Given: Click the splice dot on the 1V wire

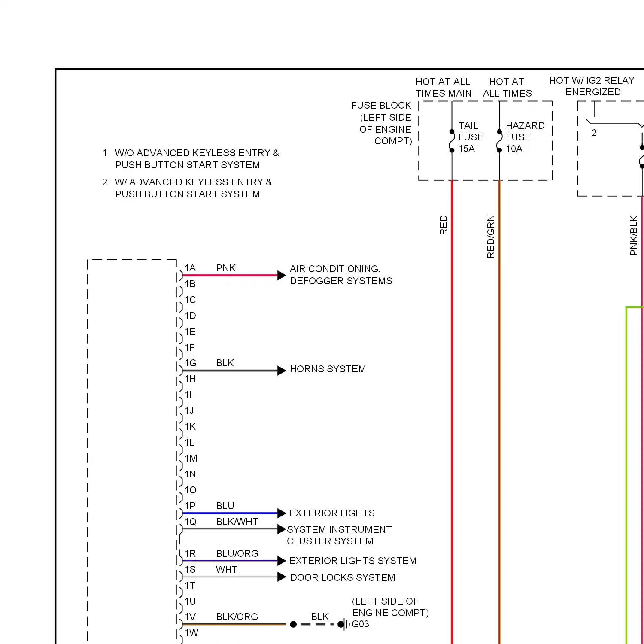Looking at the screenshot, I should click(293, 624).
